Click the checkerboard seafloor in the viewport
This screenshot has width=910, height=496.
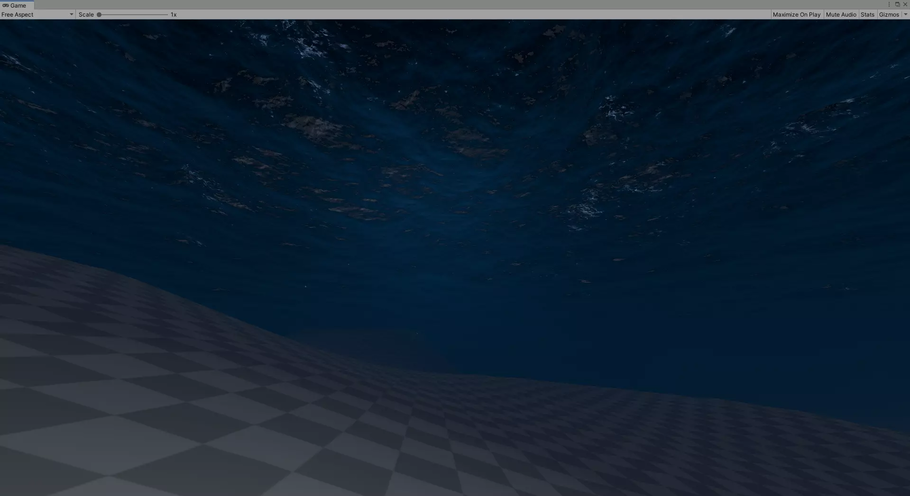[200, 420]
